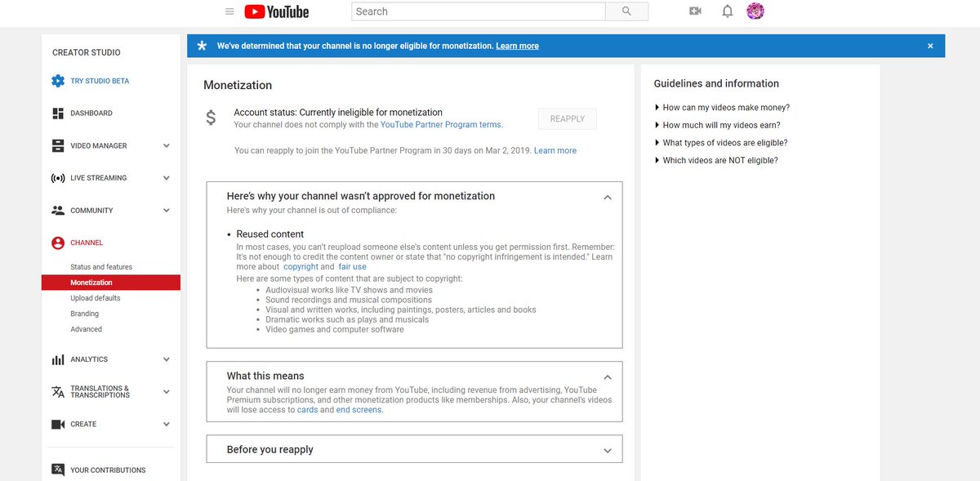Open the hamburger guide menu
This screenshot has height=481, width=980.
coord(229,11)
